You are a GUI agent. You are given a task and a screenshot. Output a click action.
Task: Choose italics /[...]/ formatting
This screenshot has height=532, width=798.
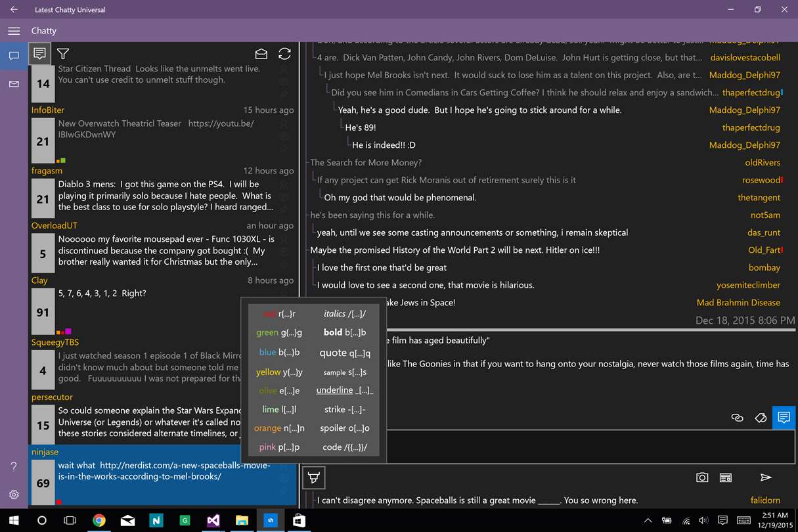click(x=345, y=314)
